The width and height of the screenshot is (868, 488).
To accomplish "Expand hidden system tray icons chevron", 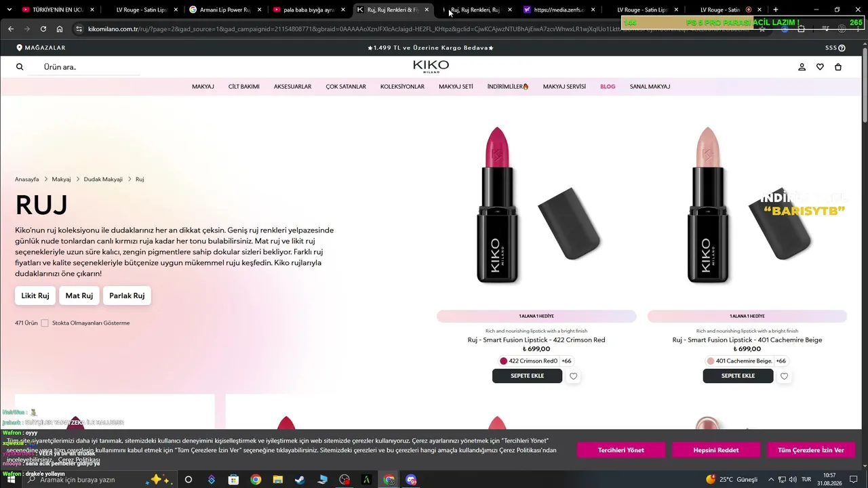I will tap(771, 480).
